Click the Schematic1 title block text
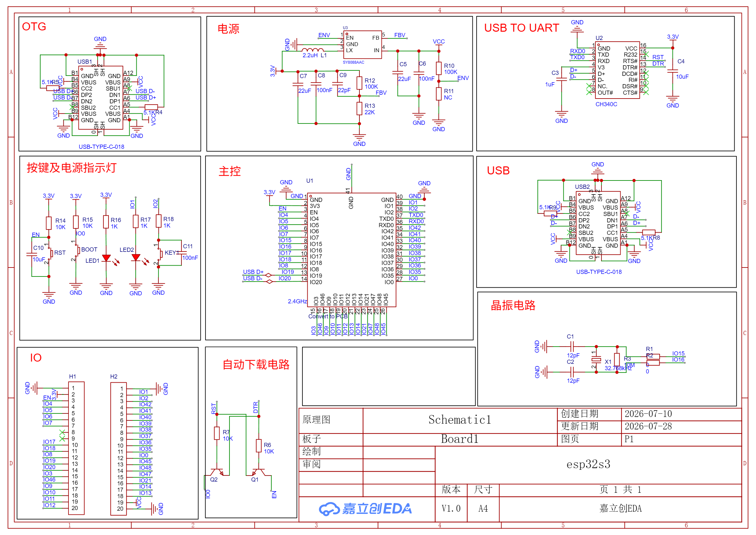756x535 pixels. 459,420
